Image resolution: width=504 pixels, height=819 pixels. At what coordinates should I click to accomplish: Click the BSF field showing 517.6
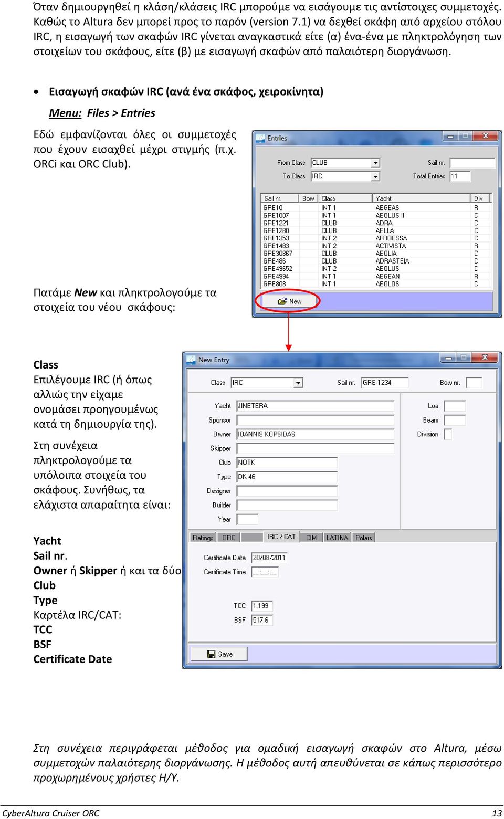pyautogui.click(x=261, y=620)
